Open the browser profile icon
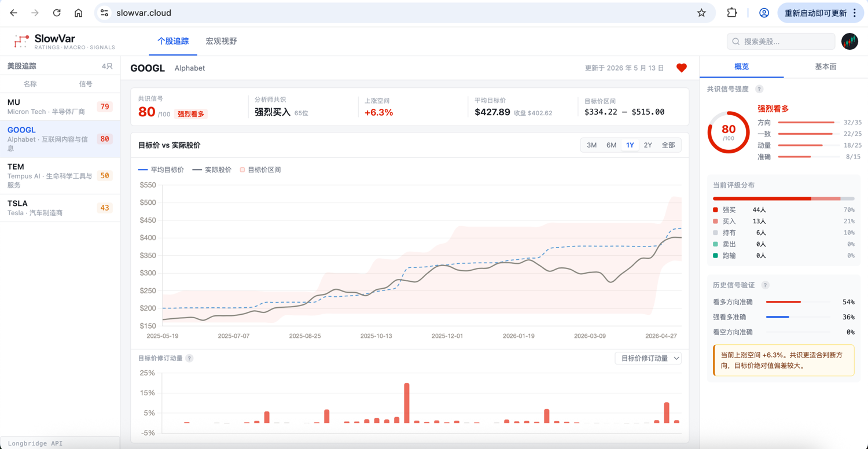 764,13
